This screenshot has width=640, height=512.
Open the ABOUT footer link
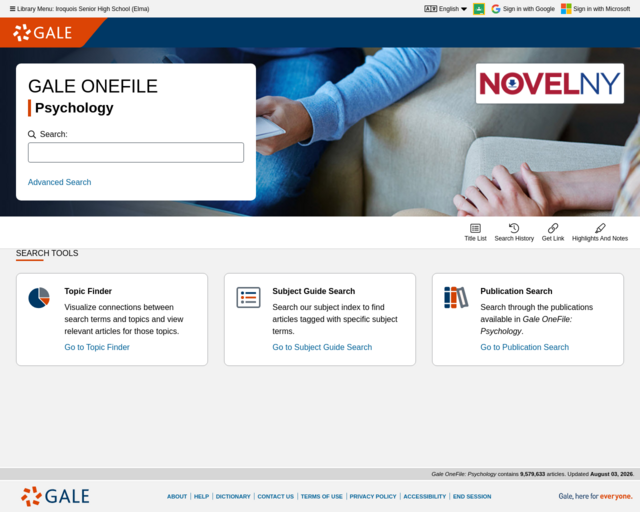[177, 496]
